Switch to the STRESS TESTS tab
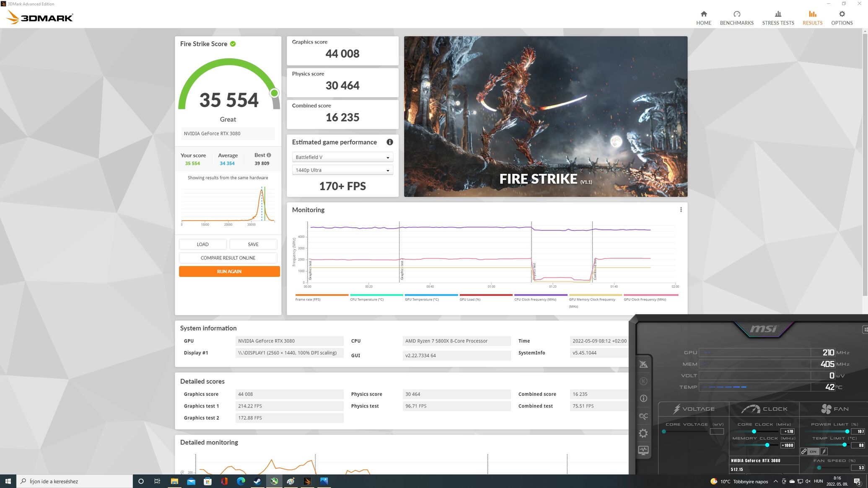The width and height of the screenshot is (868, 488). coord(777,18)
